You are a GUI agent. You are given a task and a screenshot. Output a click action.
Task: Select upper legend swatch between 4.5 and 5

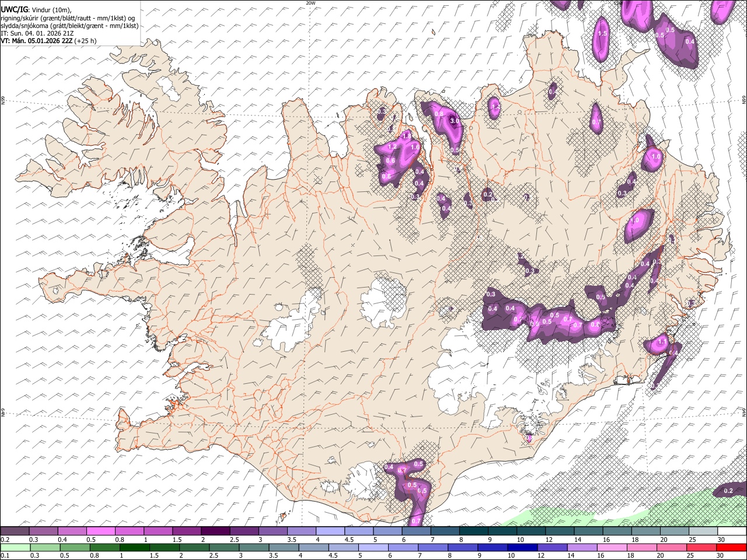click(x=359, y=531)
